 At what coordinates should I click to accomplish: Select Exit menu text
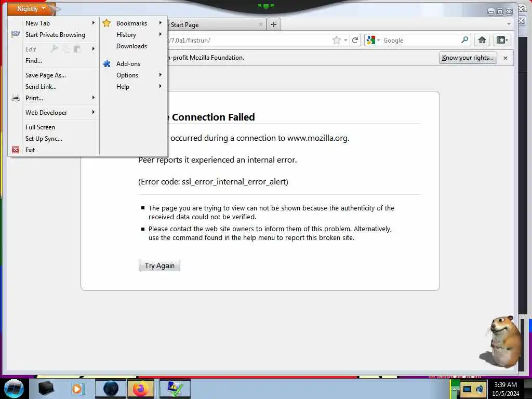click(x=30, y=150)
